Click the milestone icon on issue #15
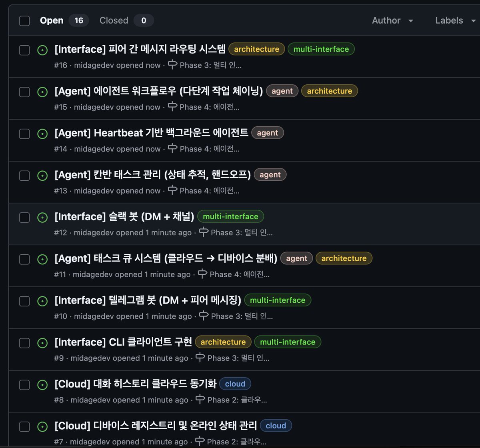 pos(172,107)
